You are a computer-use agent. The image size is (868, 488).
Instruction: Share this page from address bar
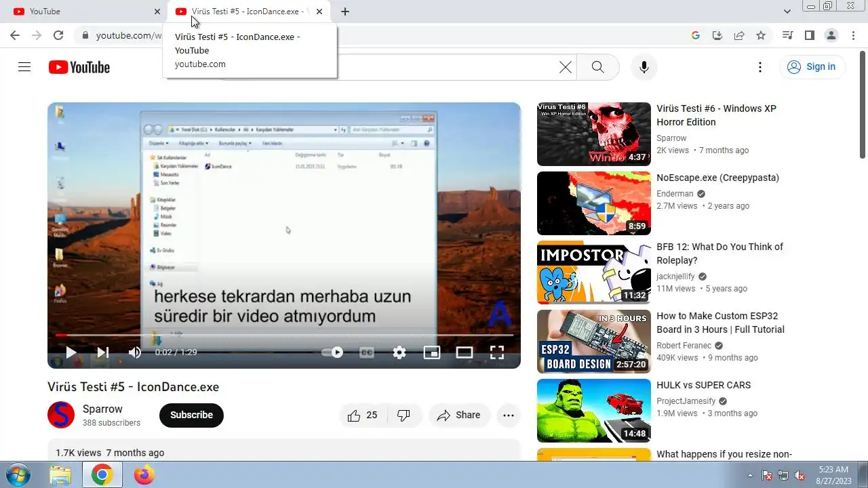739,35
